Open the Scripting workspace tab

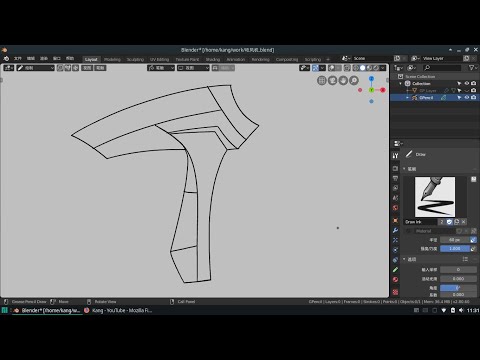312,59
